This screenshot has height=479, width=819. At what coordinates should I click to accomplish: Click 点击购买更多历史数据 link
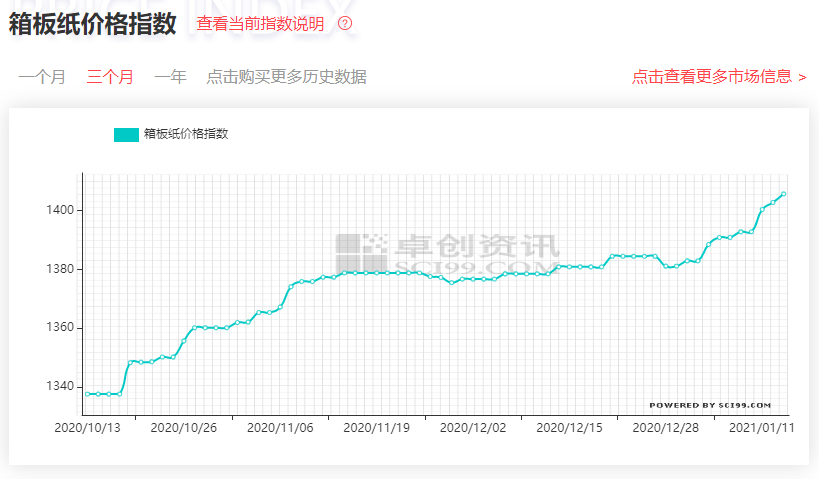point(286,77)
